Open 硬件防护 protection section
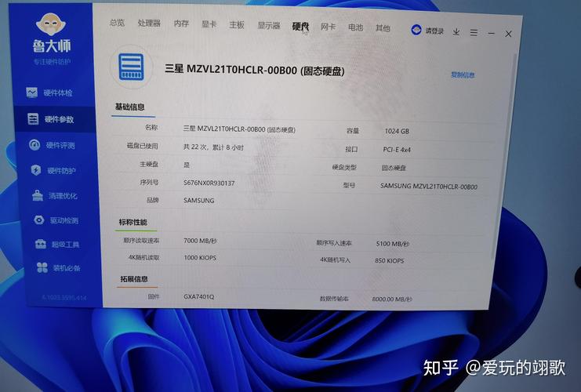Image resolution: width=581 pixels, height=392 pixels. [53, 170]
